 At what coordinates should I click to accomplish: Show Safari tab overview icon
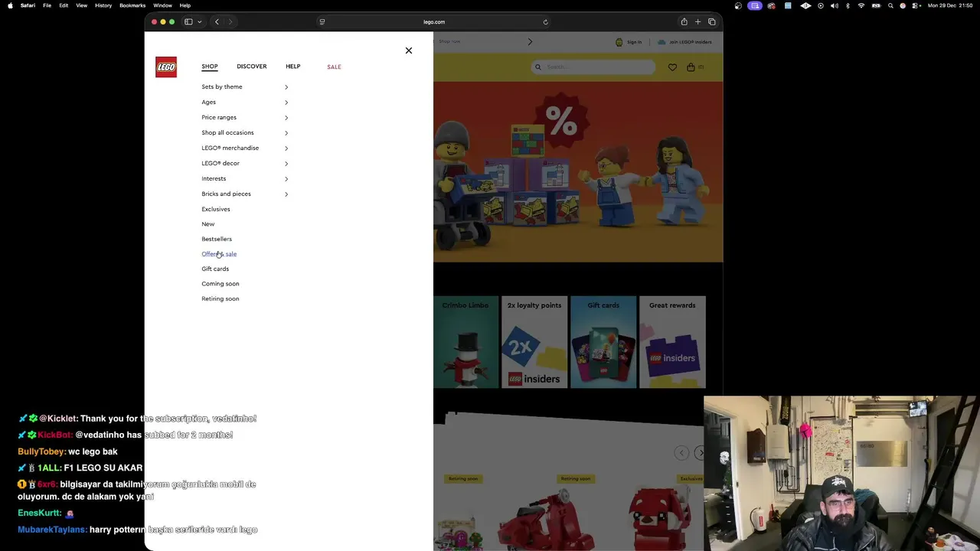(x=712, y=22)
